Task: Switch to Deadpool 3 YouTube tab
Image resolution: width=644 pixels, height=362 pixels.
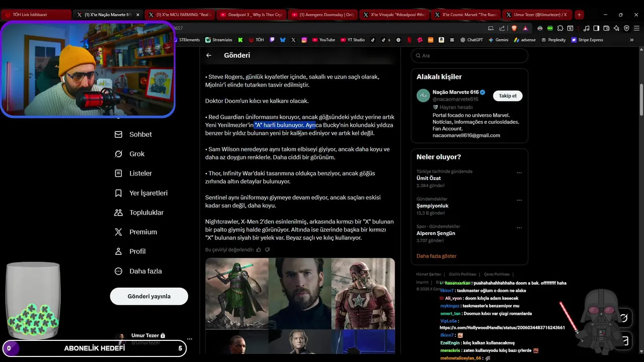Action: (x=252, y=15)
